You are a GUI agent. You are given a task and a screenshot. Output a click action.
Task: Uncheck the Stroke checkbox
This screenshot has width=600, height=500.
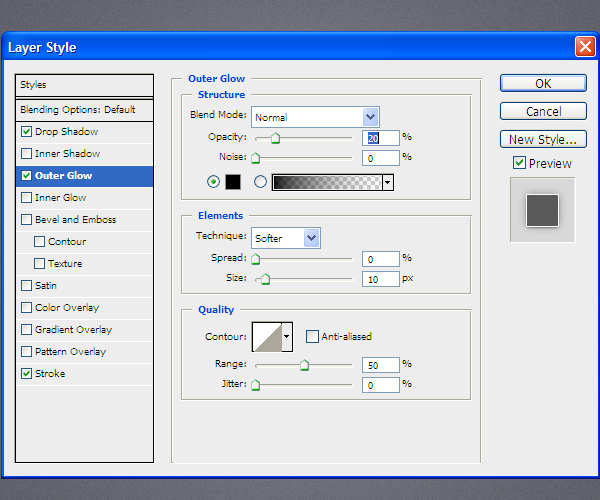pyautogui.click(x=26, y=373)
